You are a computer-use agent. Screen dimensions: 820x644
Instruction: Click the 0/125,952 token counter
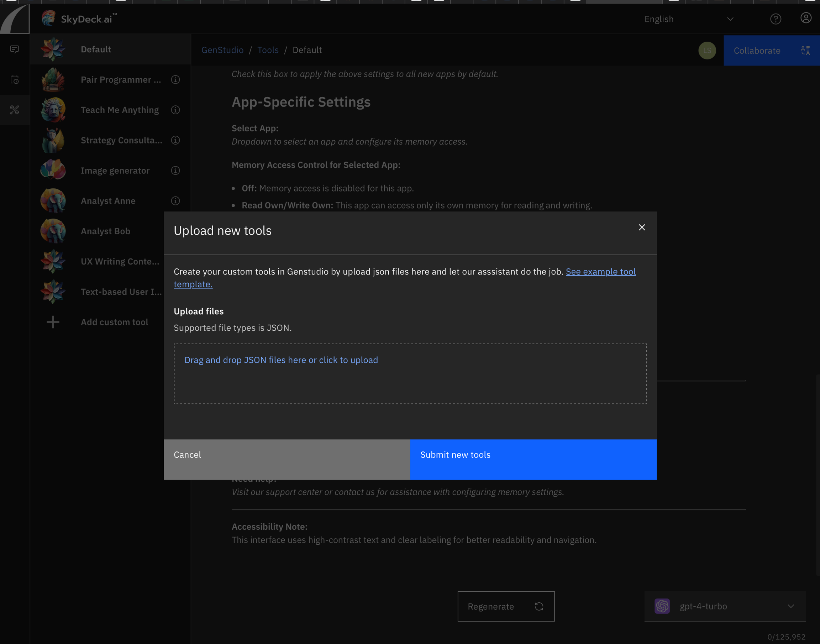[x=787, y=637]
